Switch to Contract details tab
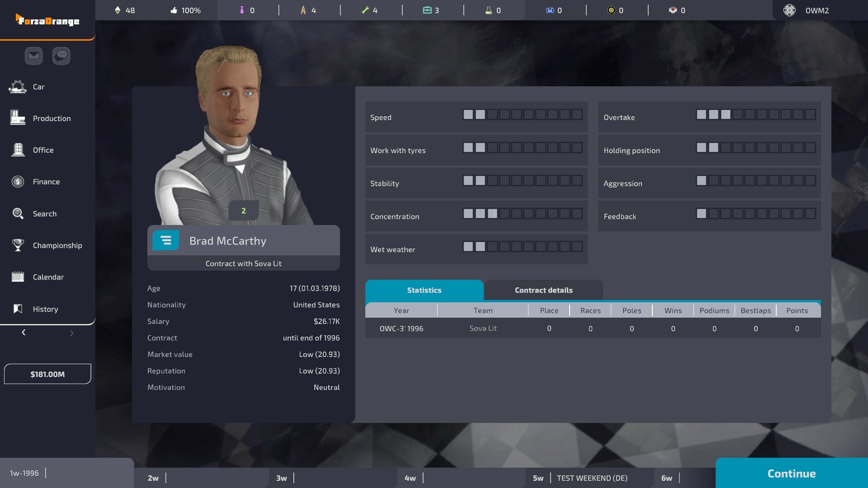The width and height of the screenshot is (868, 488). click(543, 290)
